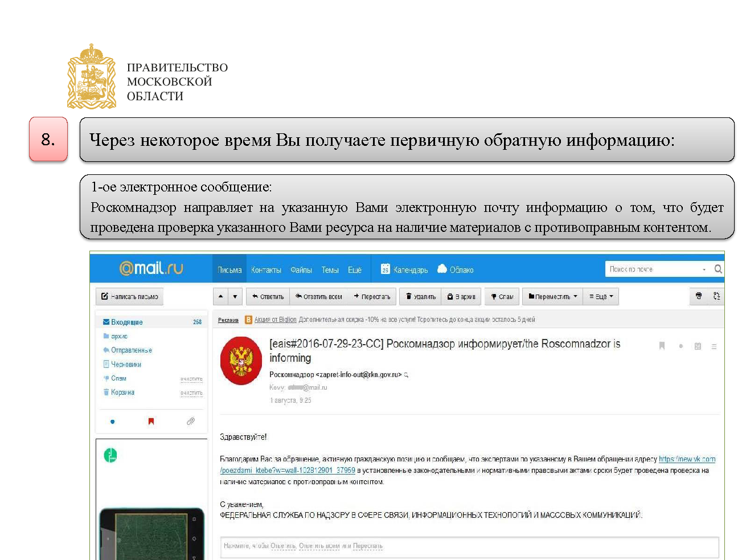Click the Удалить delete button

(x=421, y=296)
